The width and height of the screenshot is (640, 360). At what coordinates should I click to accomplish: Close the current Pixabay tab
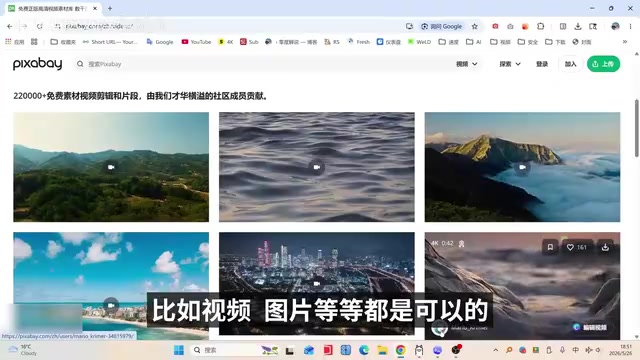(95, 8)
